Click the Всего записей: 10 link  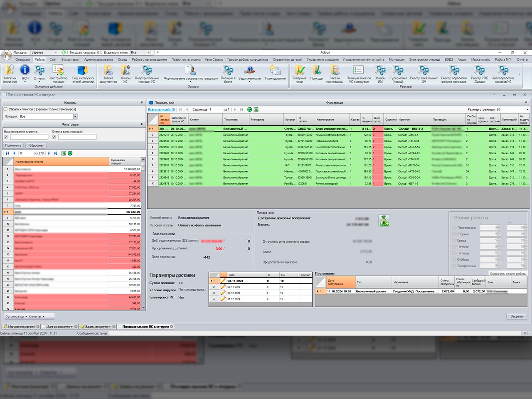pyautogui.click(x=161, y=109)
